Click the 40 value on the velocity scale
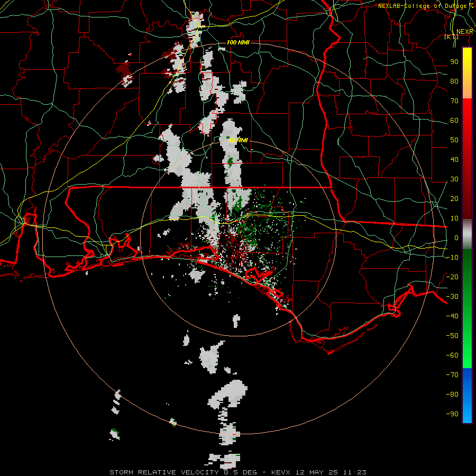The width and height of the screenshot is (476, 476). coord(454,160)
